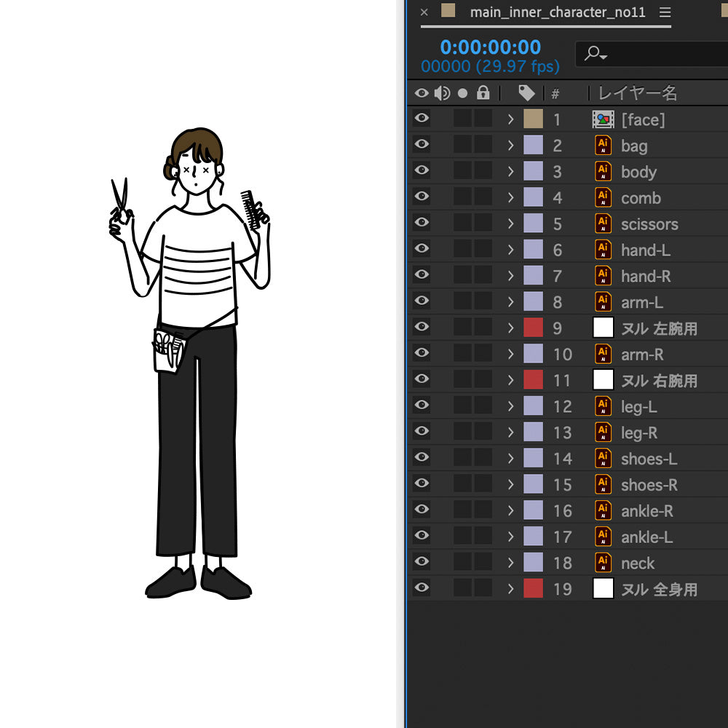The image size is (728, 728).
Task: Hide the body layer with eye icon
Action: (422, 171)
